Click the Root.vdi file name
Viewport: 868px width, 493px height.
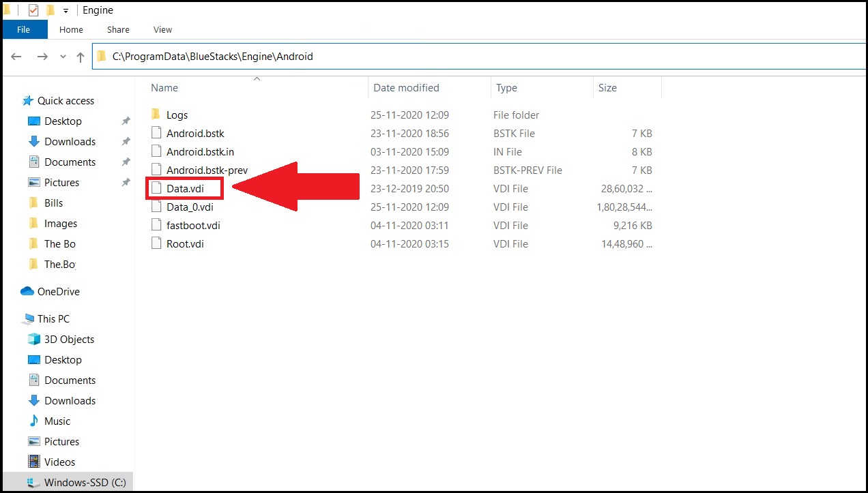(185, 243)
